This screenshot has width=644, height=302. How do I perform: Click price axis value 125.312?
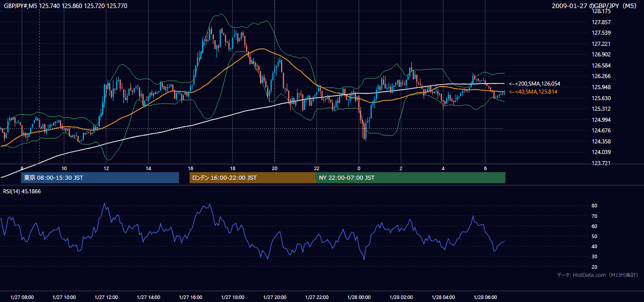pyautogui.click(x=601, y=109)
